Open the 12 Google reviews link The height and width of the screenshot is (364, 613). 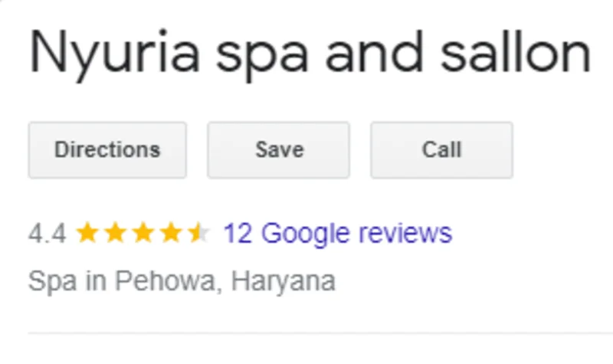[337, 234]
